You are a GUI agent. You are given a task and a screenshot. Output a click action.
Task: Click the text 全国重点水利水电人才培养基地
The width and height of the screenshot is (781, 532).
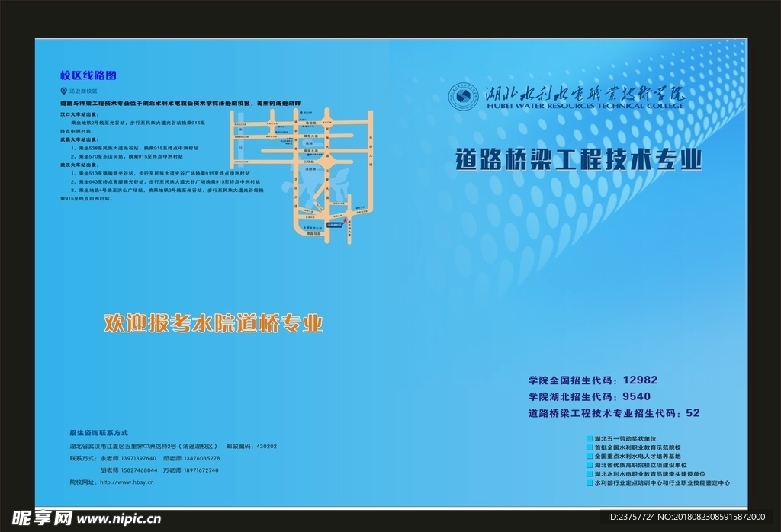pos(638,456)
